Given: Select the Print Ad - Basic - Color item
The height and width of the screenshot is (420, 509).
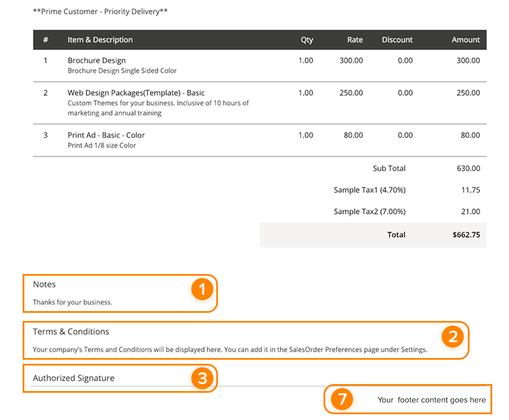Looking at the screenshot, I should coord(106,135).
